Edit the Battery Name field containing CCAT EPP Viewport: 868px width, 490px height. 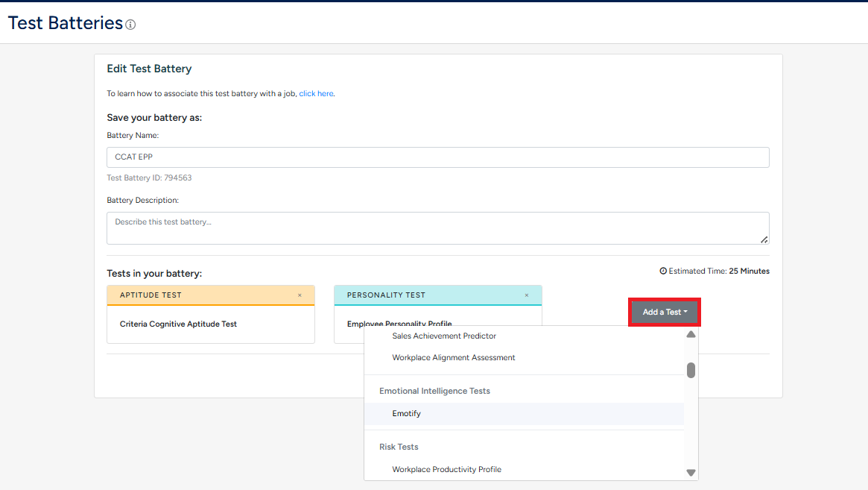[438, 157]
